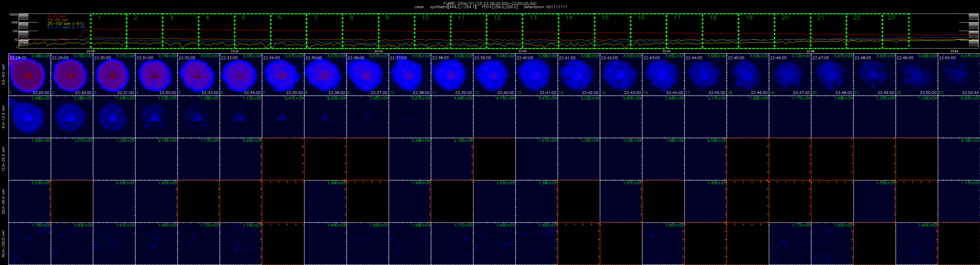980x265 pixels.
Task: Open the 6.0–12.0 keV image labeled 1.94E+05
Action: pyautogui.click(x=114, y=117)
